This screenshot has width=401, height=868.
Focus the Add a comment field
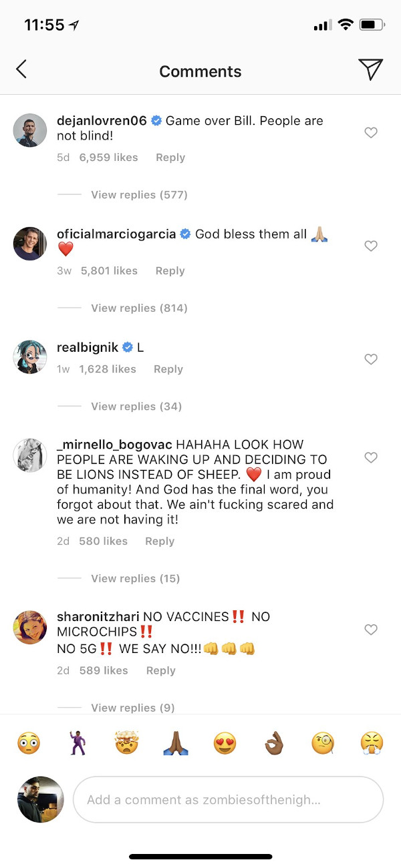[x=227, y=799]
